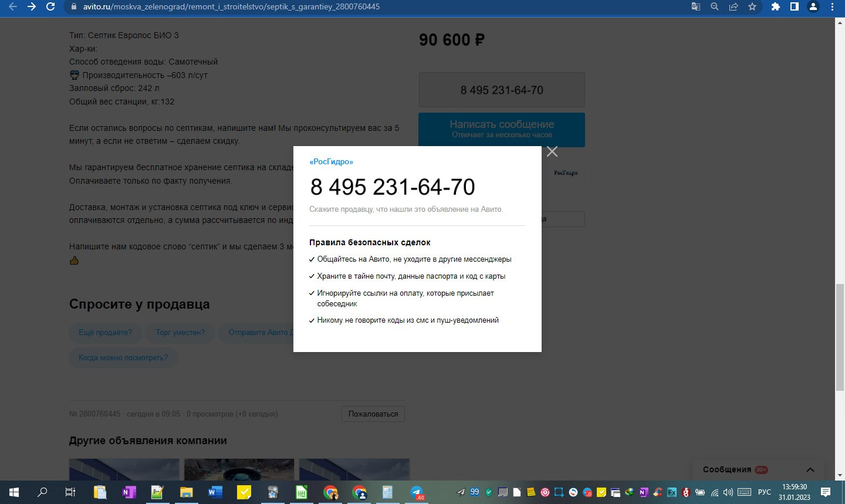
Task: Open File Explorer from taskbar
Action: tap(186, 492)
